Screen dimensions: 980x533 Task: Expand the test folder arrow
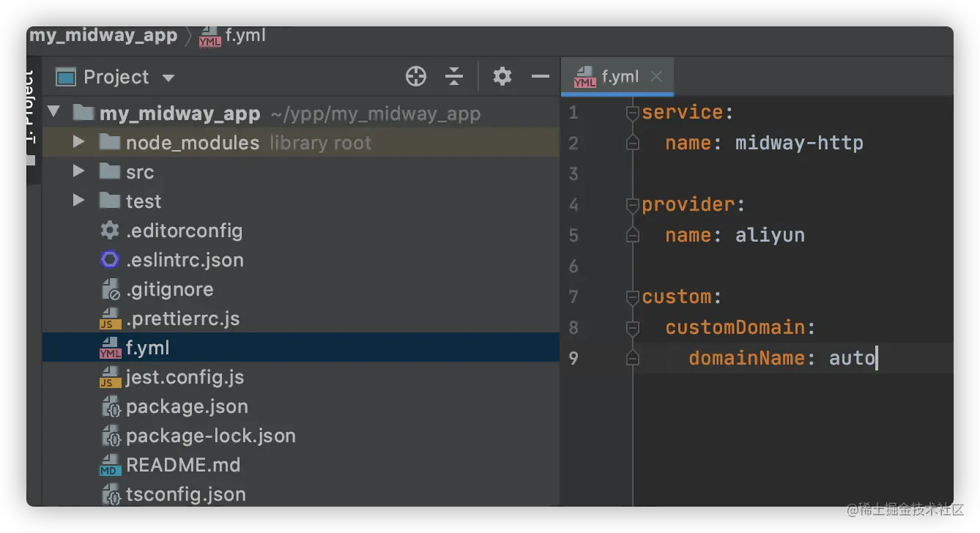click(x=78, y=200)
